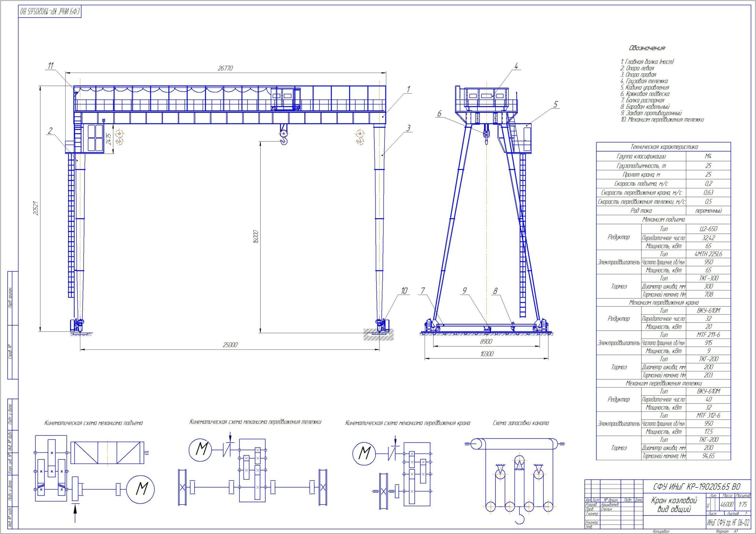
Task: Click callout number 4 above the side view
Action: click(516, 66)
